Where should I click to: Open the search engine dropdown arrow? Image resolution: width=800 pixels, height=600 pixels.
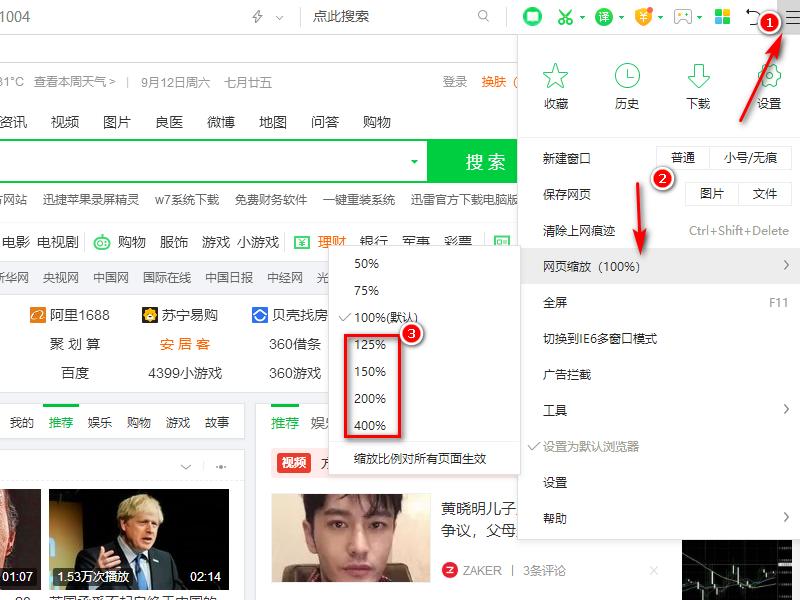414,160
